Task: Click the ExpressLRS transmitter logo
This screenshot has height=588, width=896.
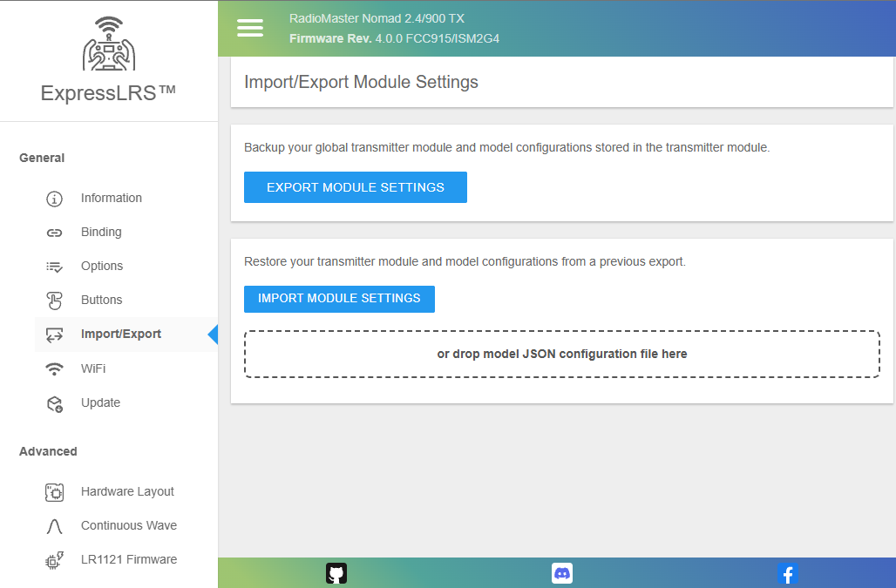Action: 109,44
